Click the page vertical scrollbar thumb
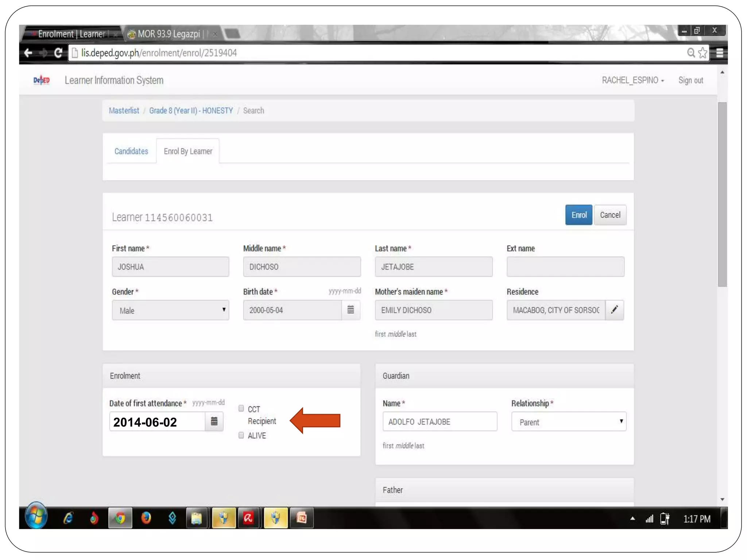 pos(722,194)
